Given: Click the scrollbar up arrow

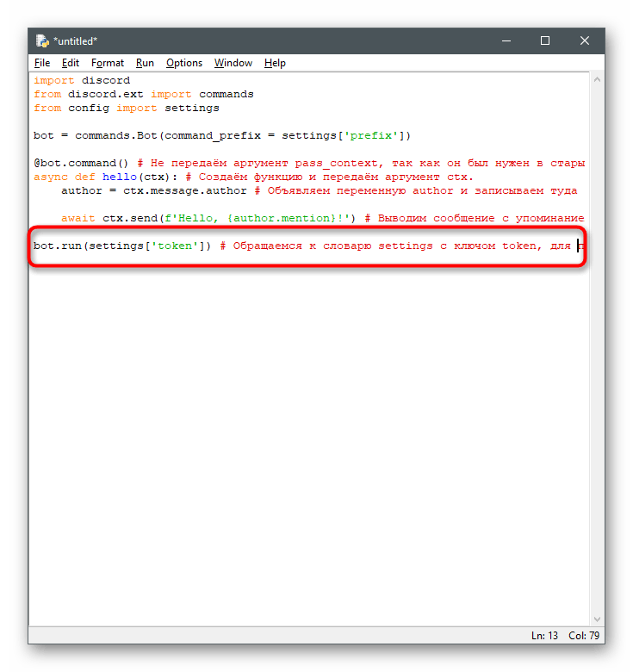Looking at the screenshot, I should tap(596, 79).
